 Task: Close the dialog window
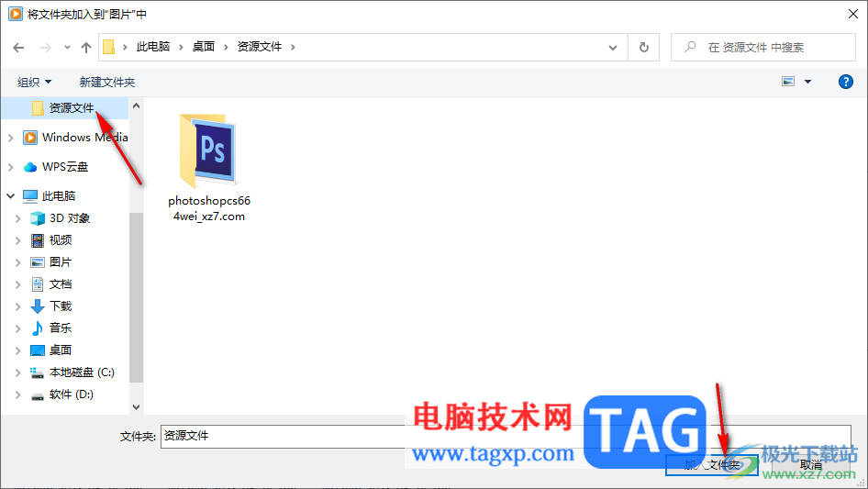(853, 14)
